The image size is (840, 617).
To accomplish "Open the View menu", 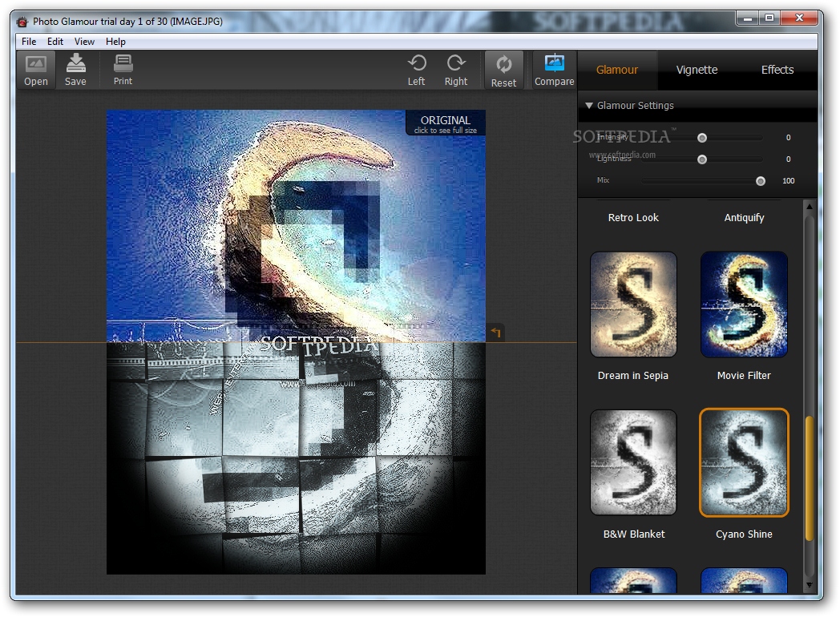I will pos(84,41).
